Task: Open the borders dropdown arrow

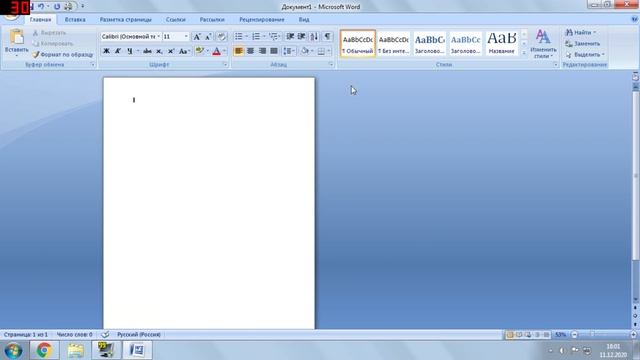Action: coord(329,51)
